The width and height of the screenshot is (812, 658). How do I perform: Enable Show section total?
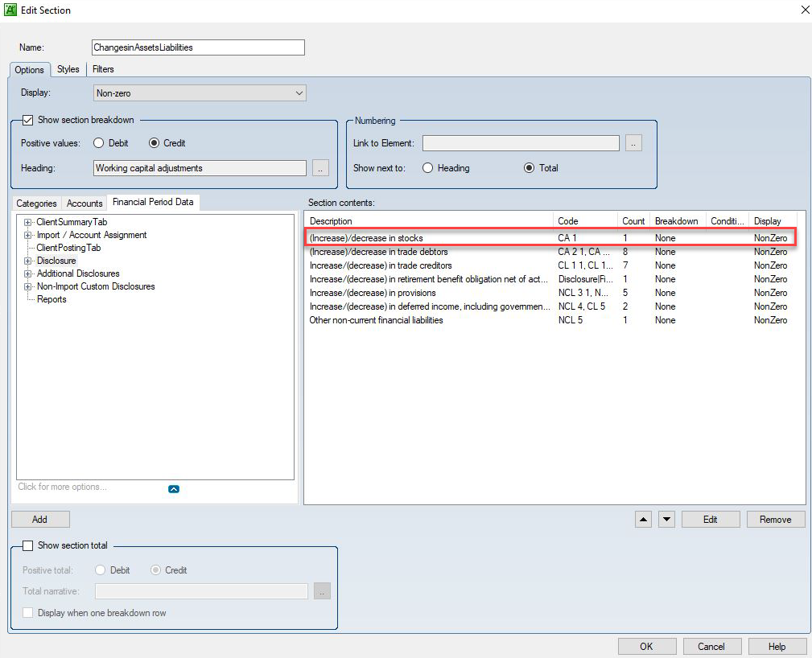[28, 545]
